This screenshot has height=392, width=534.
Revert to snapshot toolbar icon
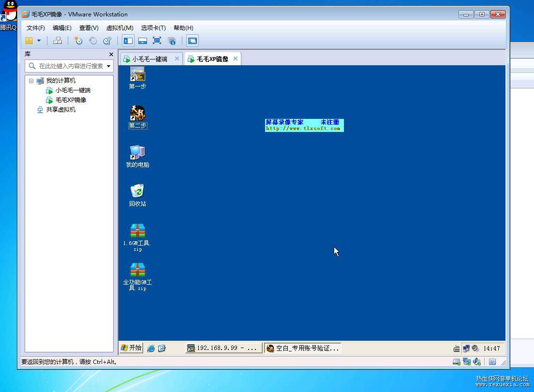coord(93,41)
